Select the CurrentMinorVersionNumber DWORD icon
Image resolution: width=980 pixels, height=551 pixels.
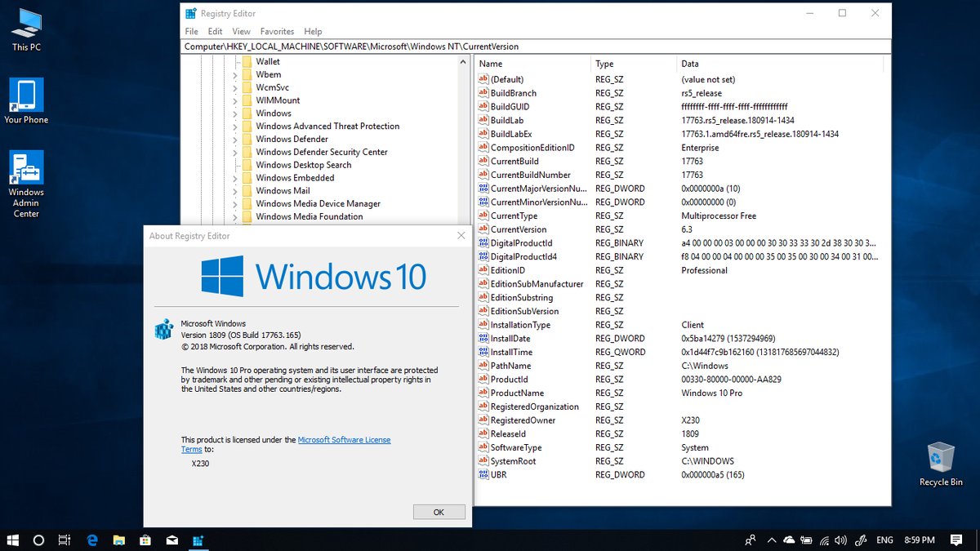point(483,202)
